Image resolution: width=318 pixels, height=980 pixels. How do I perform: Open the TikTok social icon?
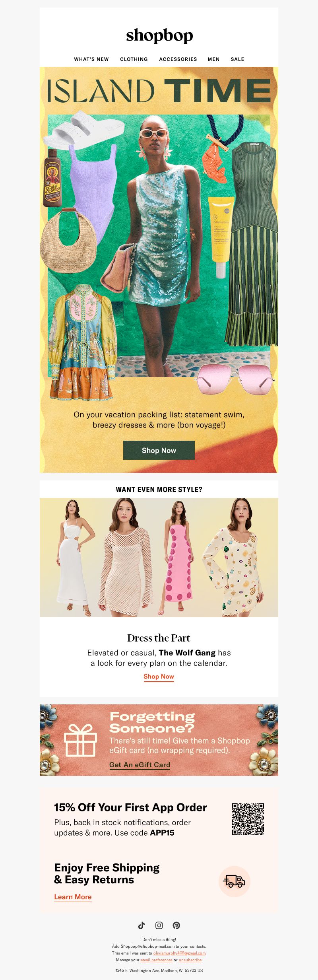(x=142, y=925)
